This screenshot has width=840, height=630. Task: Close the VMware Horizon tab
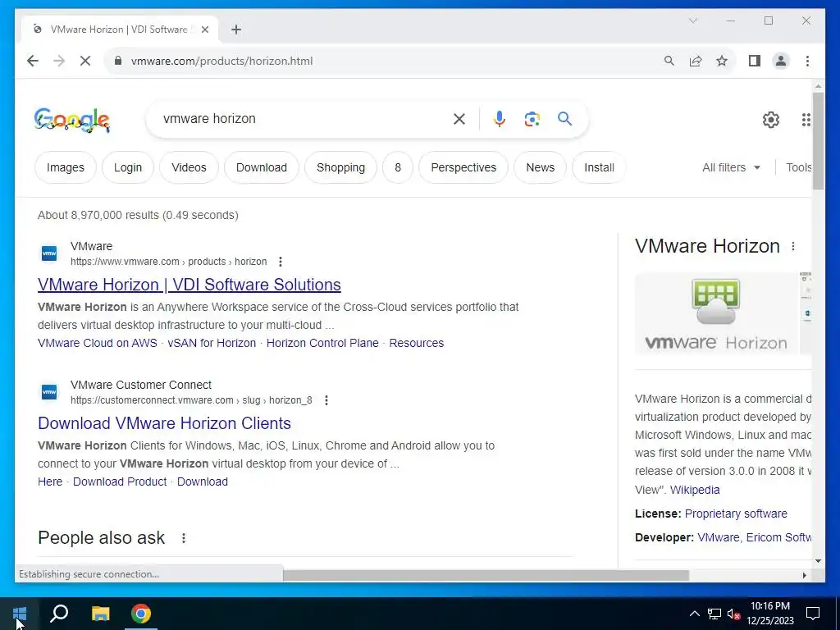[204, 30]
